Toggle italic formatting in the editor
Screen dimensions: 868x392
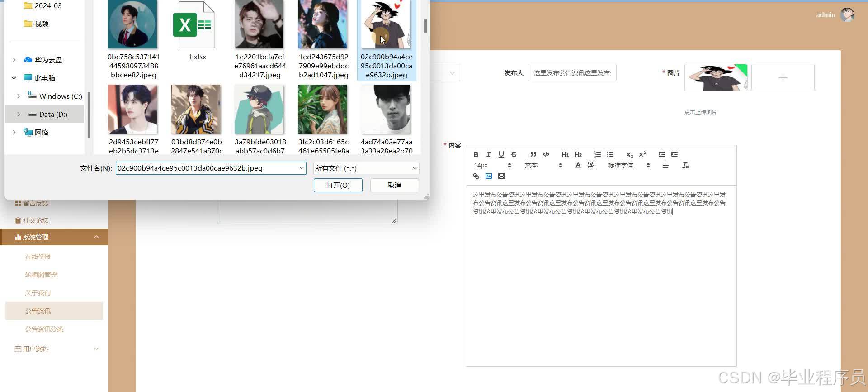(488, 154)
